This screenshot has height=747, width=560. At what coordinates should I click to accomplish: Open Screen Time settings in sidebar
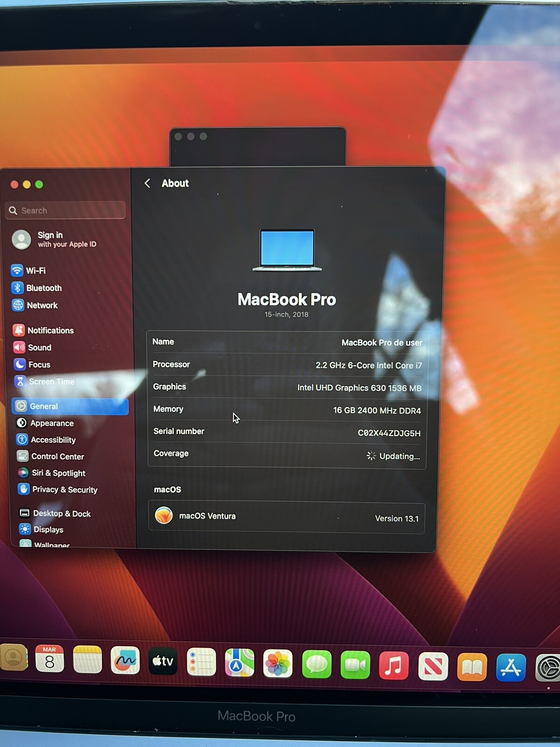(44, 381)
